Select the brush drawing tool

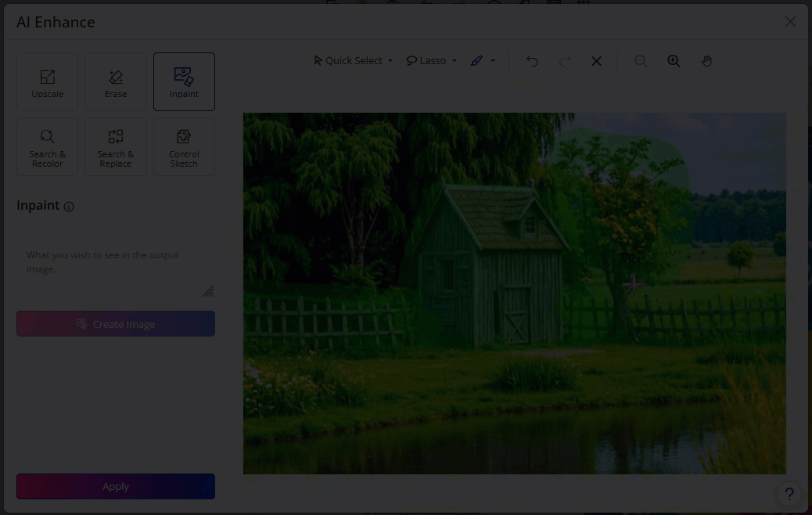point(476,60)
